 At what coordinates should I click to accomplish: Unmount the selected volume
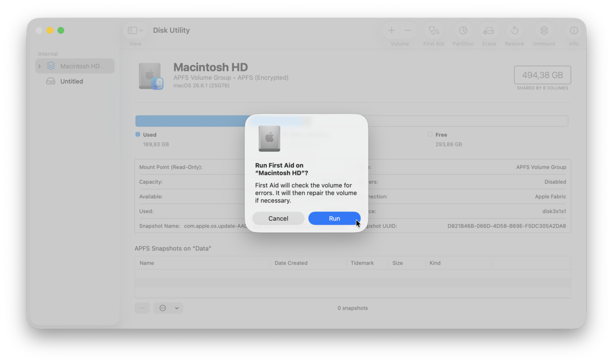(x=544, y=31)
